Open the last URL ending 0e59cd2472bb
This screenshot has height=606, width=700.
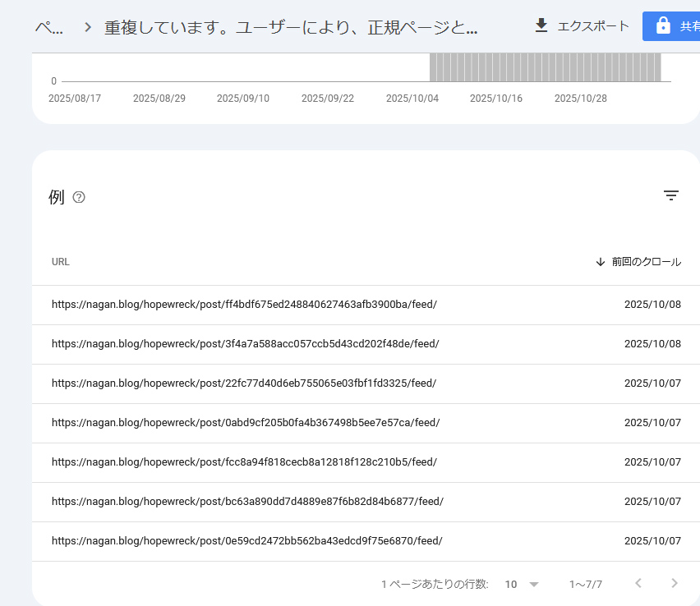click(x=246, y=540)
